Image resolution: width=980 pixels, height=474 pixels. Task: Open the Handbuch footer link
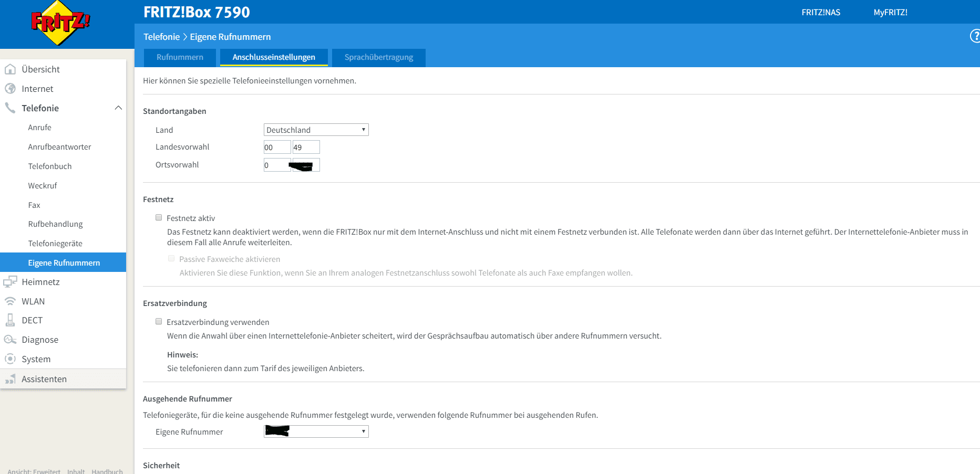tap(107, 471)
